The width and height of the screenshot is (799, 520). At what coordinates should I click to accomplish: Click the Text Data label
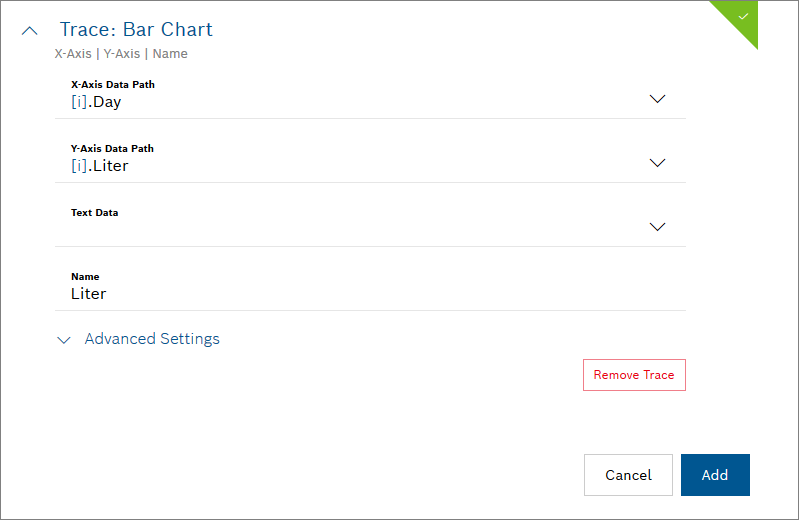[x=94, y=213]
